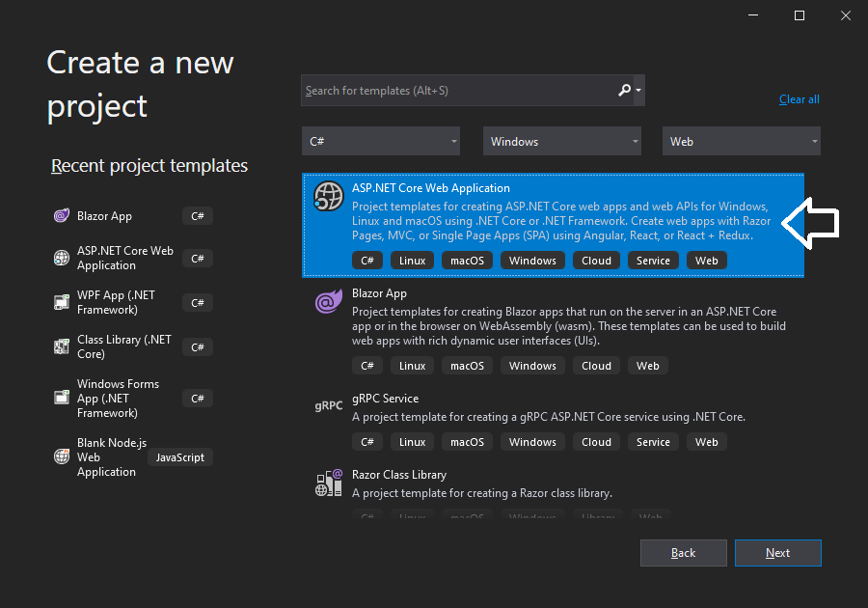The height and width of the screenshot is (608, 868).
Task: Click the globe icon of selected ASP.NET Core template
Action: pos(328,196)
